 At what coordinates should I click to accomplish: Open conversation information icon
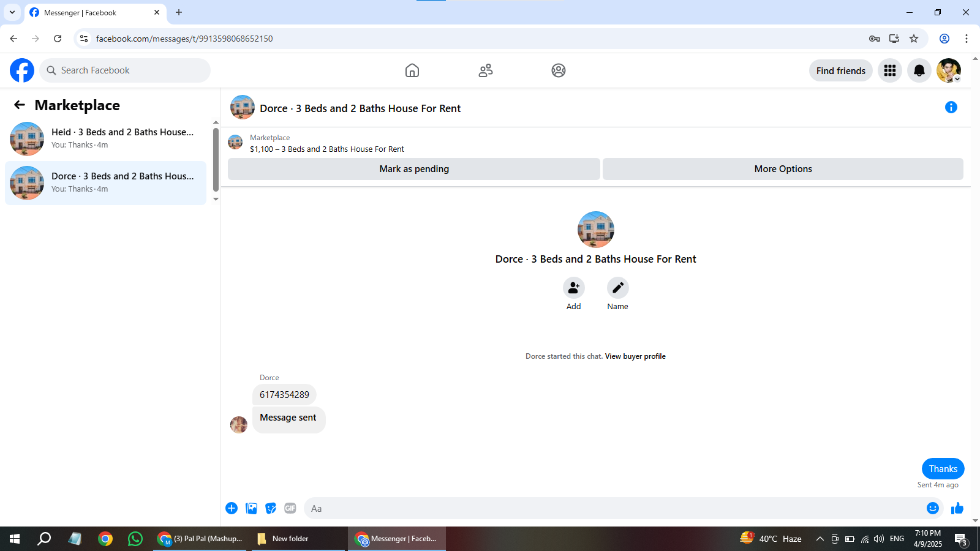(x=951, y=107)
